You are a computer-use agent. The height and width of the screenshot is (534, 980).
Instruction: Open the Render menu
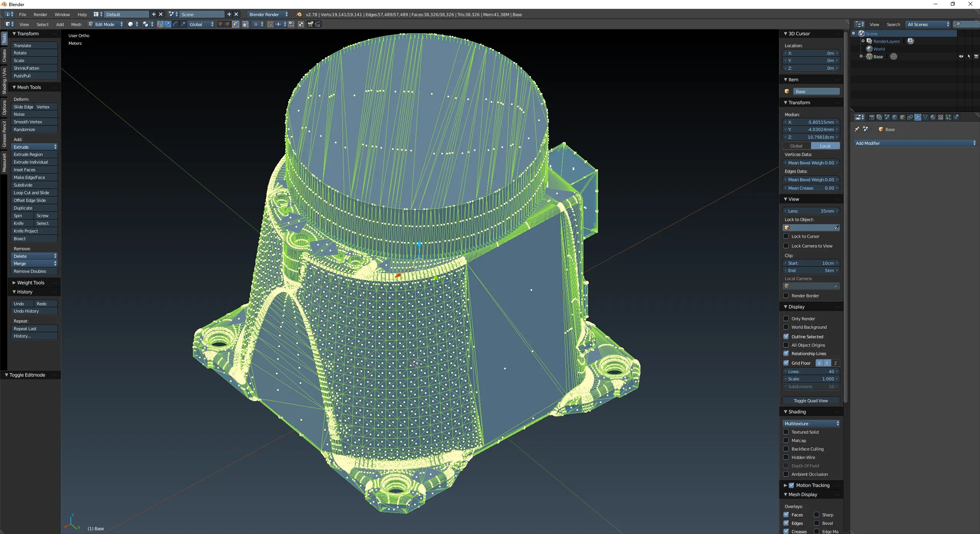coord(40,14)
